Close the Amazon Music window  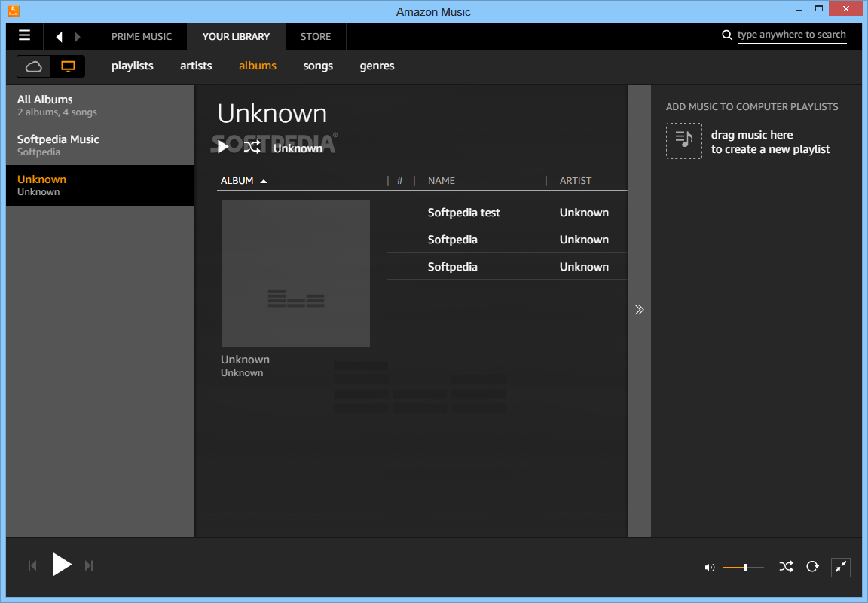coord(846,8)
